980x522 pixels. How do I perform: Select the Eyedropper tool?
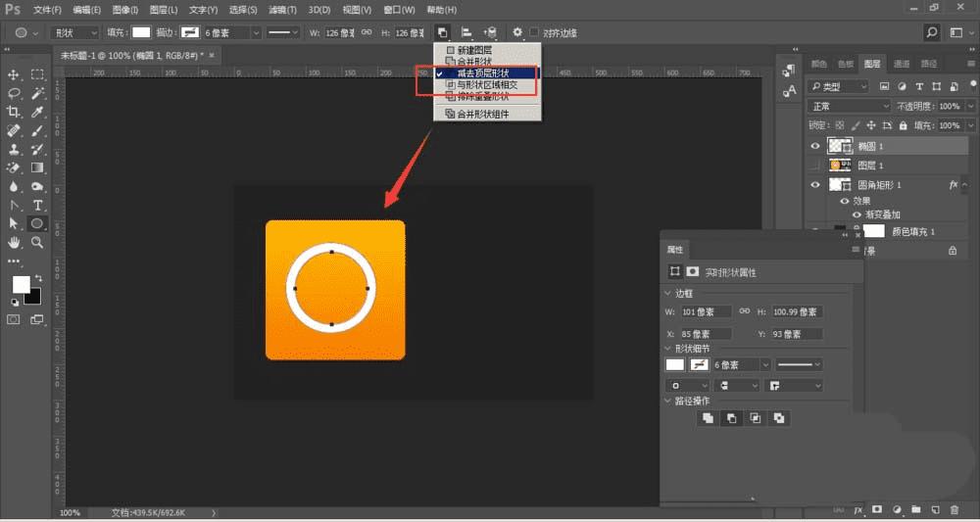[38, 112]
